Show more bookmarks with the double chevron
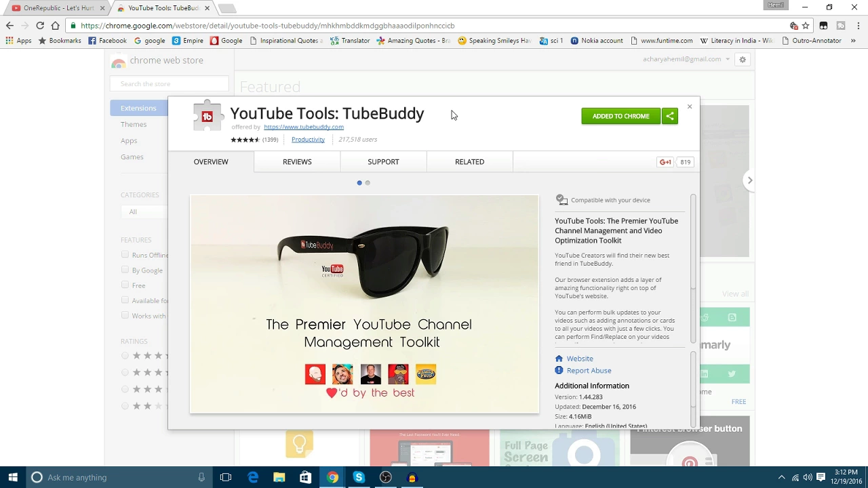The height and width of the screenshot is (488, 868). (853, 41)
